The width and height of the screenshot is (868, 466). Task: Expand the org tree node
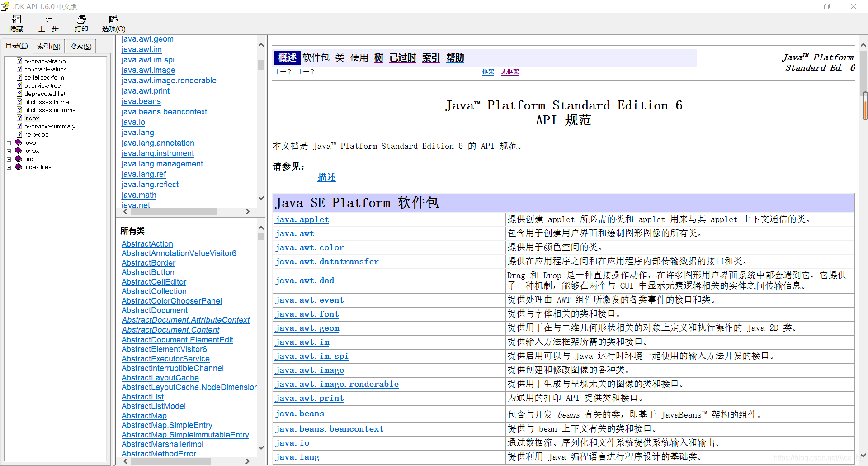point(9,159)
